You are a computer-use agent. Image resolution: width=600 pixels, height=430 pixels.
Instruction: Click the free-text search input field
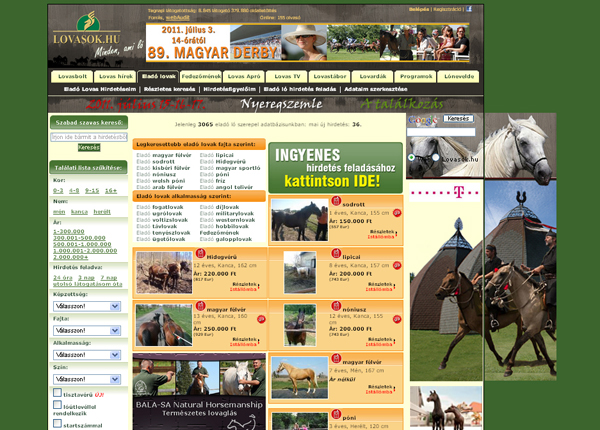(x=89, y=137)
